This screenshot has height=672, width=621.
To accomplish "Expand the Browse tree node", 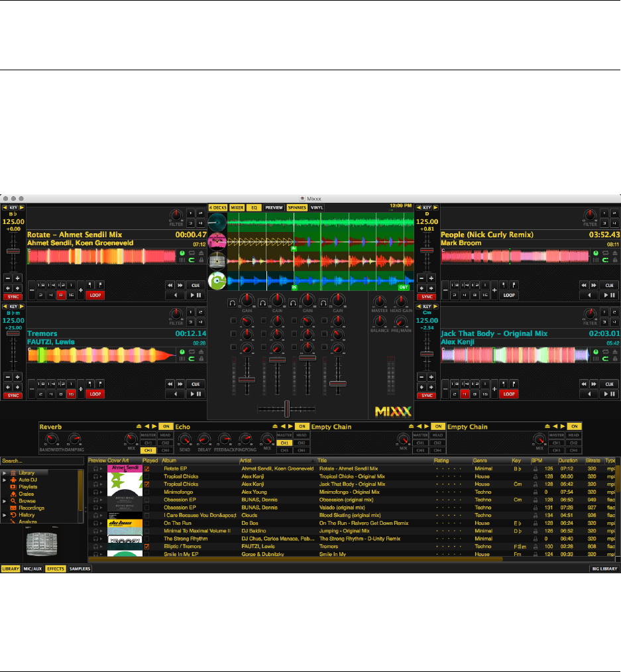I will (4, 501).
